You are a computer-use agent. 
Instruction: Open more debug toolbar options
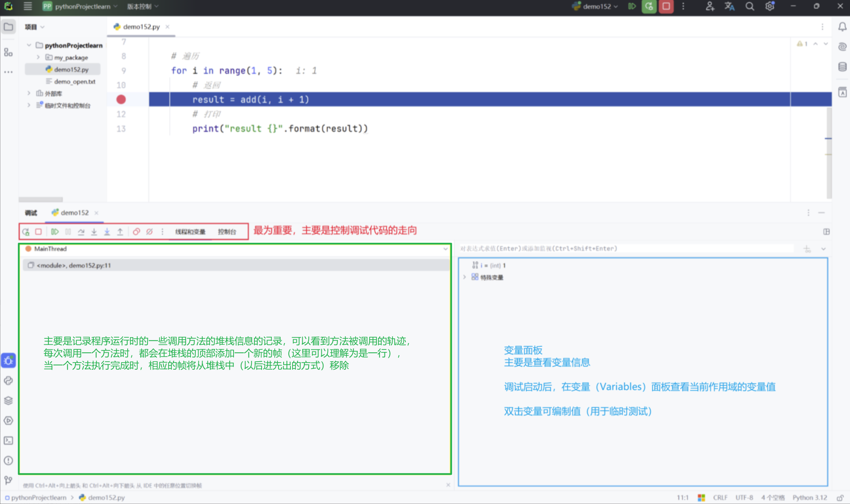pos(162,232)
